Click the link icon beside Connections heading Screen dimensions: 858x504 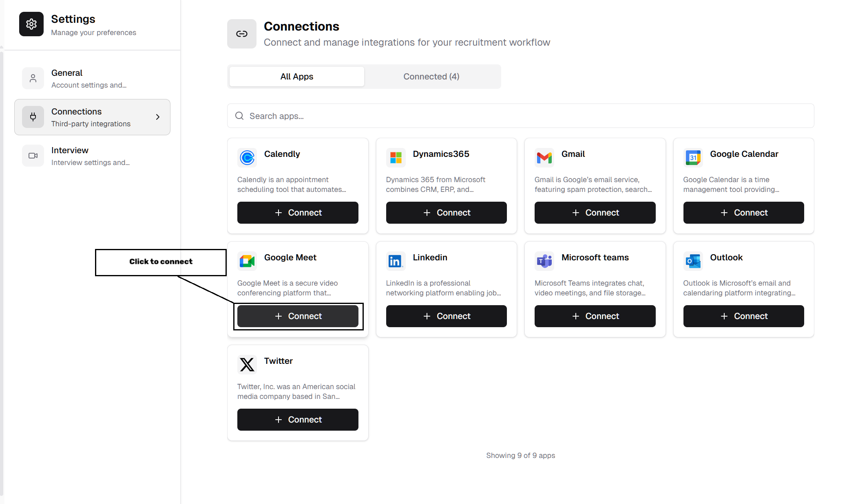click(241, 34)
